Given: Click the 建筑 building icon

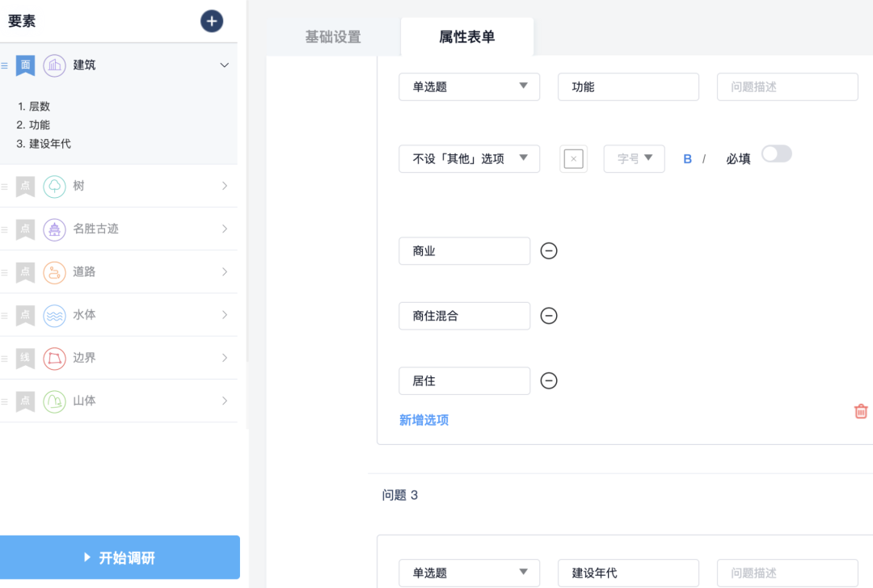Looking at the screenshot, I should pyautogui.click(x=55, y=65).
